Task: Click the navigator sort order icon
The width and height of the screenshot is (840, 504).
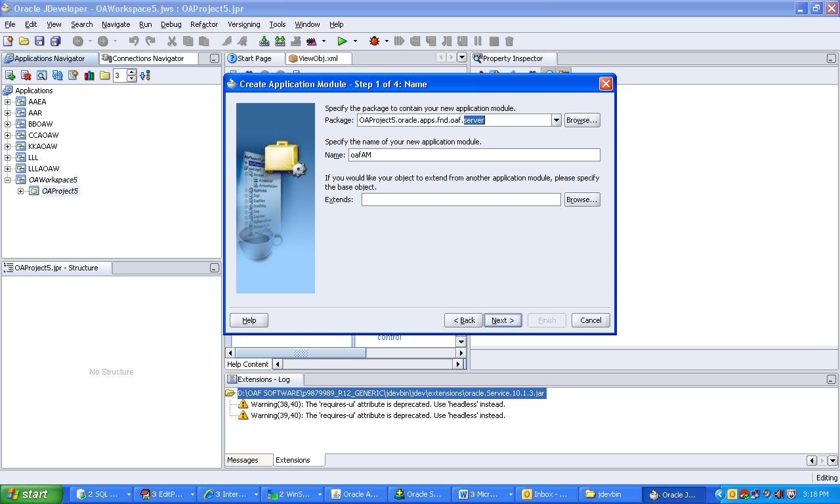Action: point(145,75)
